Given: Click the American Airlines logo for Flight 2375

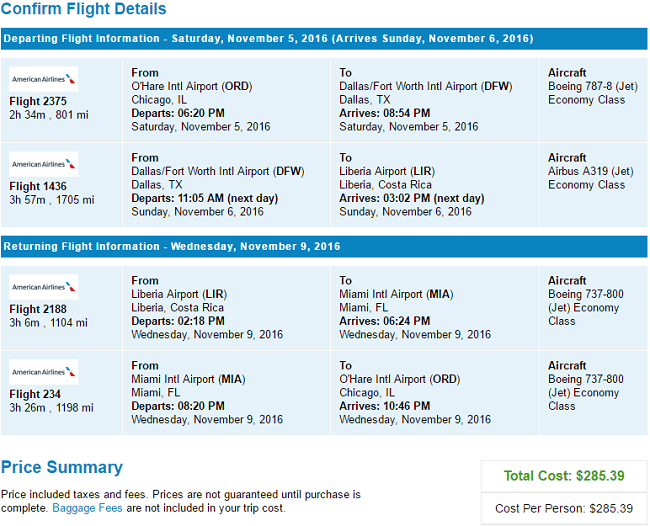Looking at the screenshot, I should pyautogui.click(x=44, y=79).
